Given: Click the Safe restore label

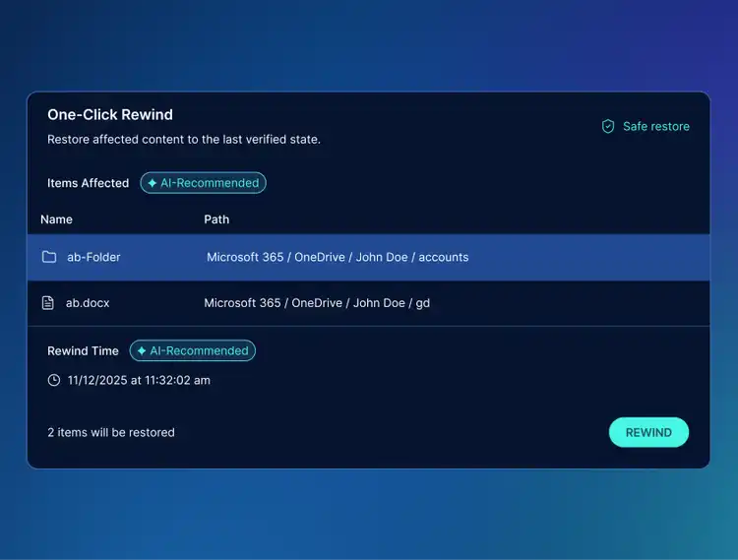Looking at the screenshot, I should [x=656, y=127].
